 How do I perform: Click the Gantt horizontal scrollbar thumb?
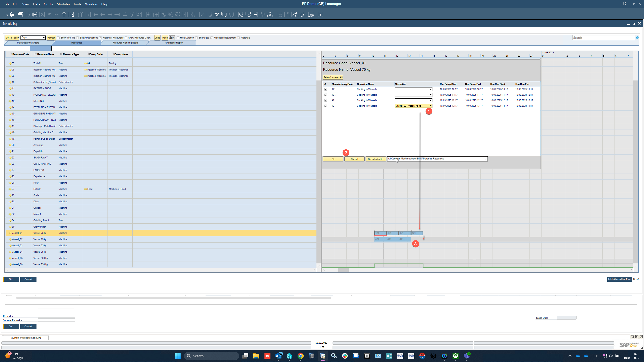tap(343, 270)
